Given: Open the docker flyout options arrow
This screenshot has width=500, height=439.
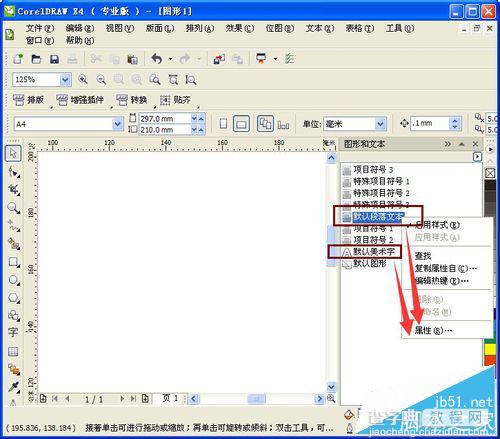Looking at the screenshot, I should click(x=477, y=156).
